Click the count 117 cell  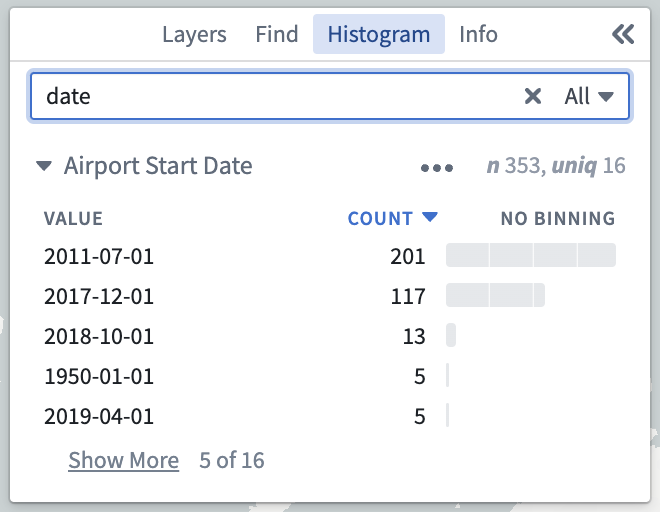coord(408,296)
